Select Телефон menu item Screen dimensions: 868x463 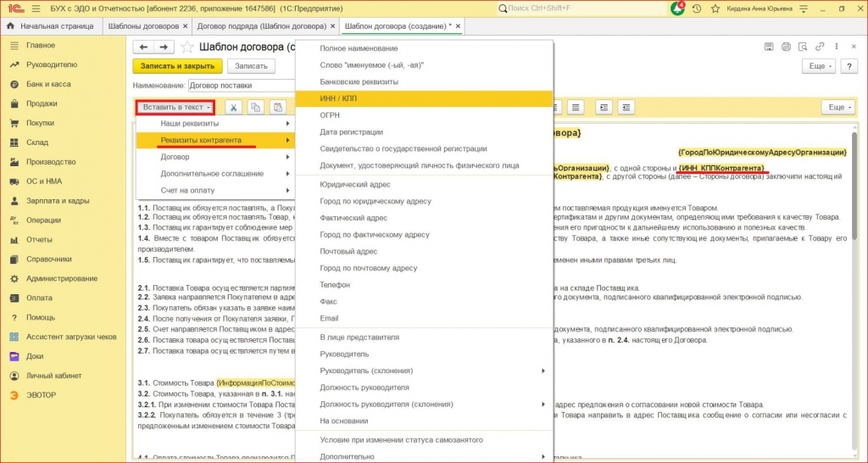(x=425, y=285)
